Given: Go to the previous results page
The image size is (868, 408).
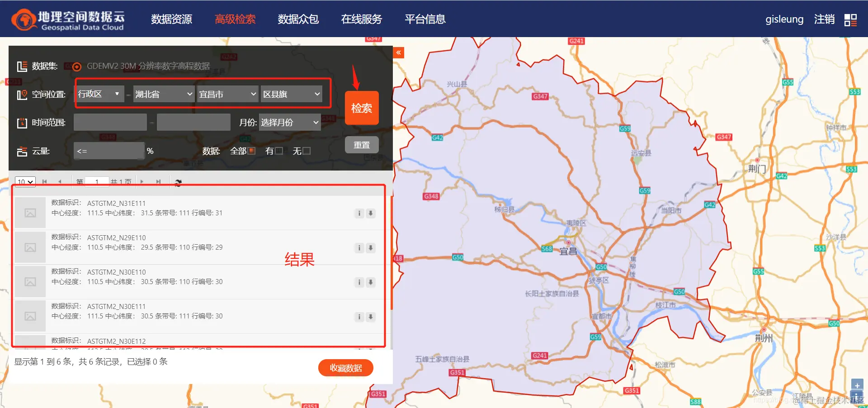Looking at the screenshot, I should coord(60,182).
